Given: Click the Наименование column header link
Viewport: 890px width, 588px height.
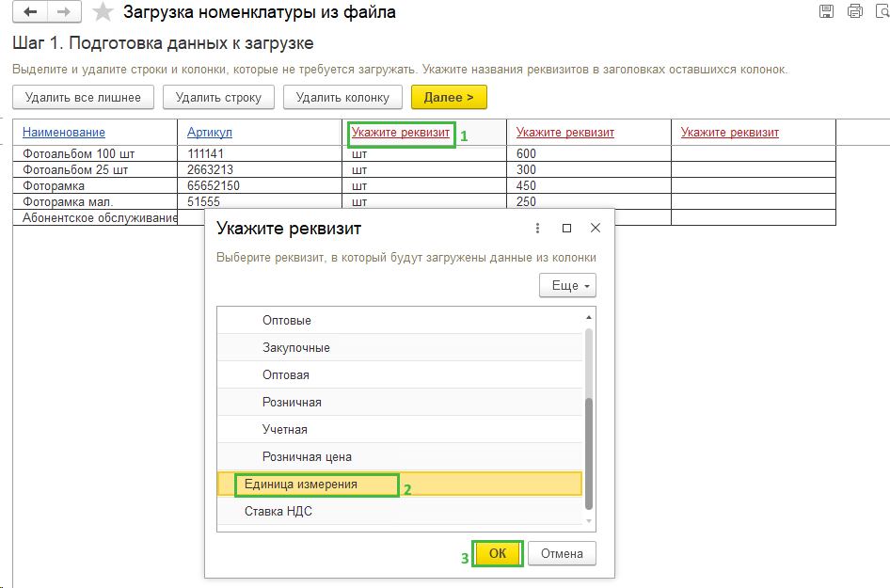Looking at the screenshot, I should point(64,133).
